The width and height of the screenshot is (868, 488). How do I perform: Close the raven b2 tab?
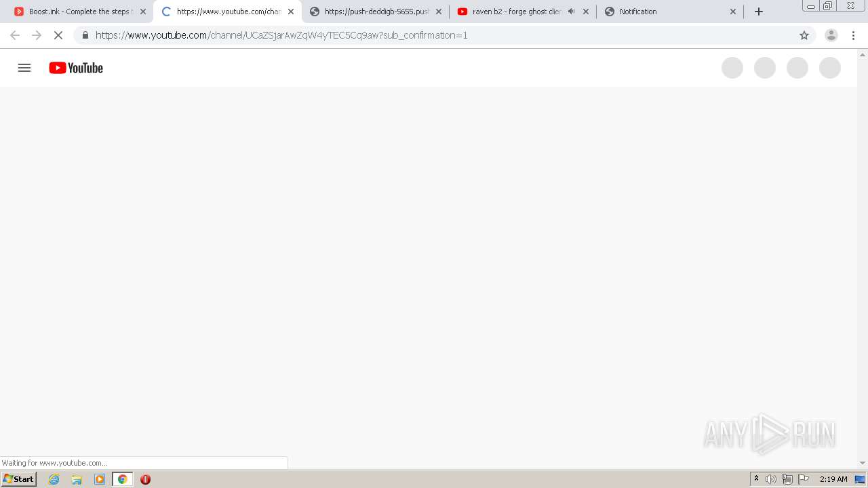pyautogui.click(x=586, y=12)
